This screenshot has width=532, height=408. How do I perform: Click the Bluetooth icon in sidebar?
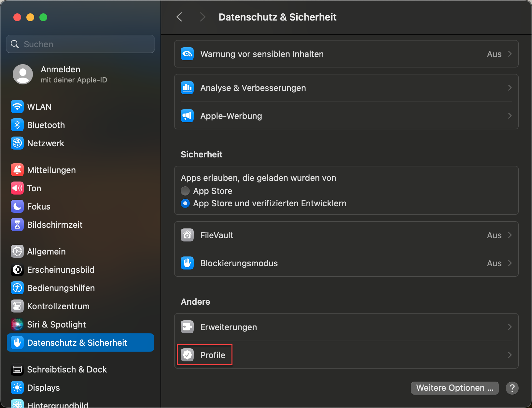17,125
